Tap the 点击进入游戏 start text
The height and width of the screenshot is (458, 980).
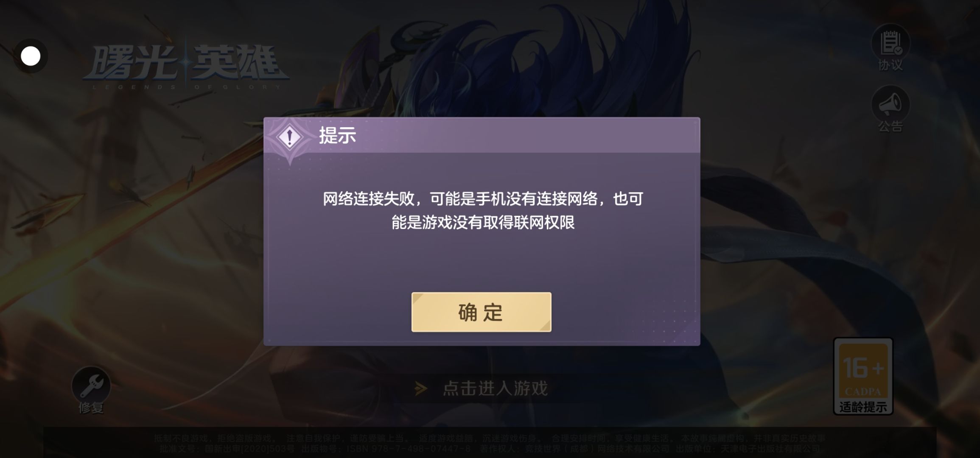(495, 388)
